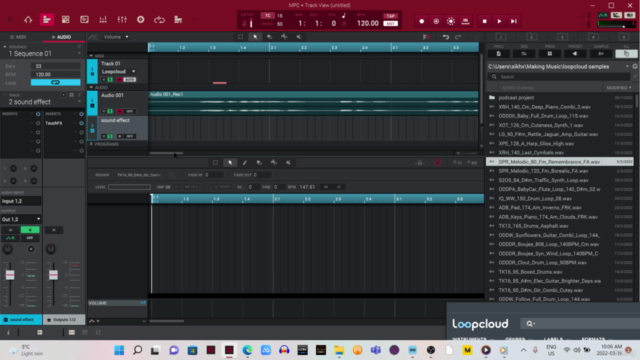The width and height of the screenshot is (640, 360).
Task: Expand the PROGRAMS section
Action: click(x=92, y=144)
